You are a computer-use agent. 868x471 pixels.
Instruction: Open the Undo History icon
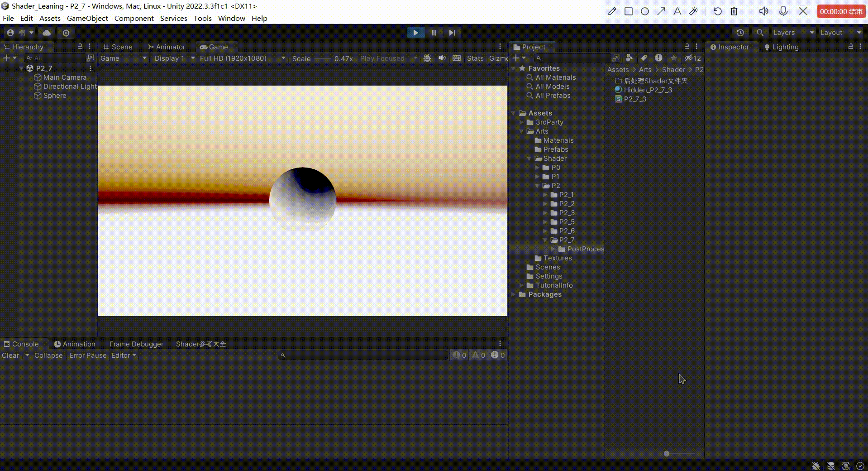pyautogui.click(x=740, y=33)
